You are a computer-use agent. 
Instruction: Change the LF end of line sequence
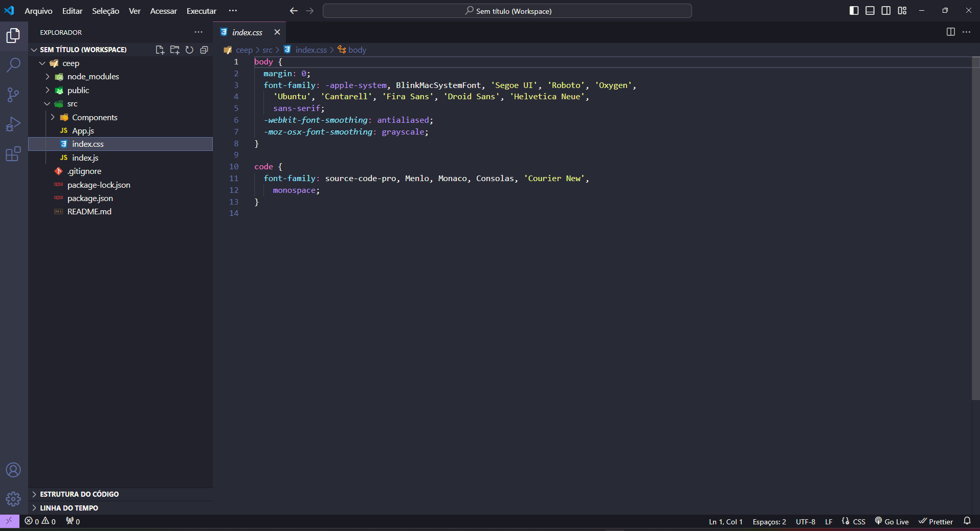coord(829,522)
